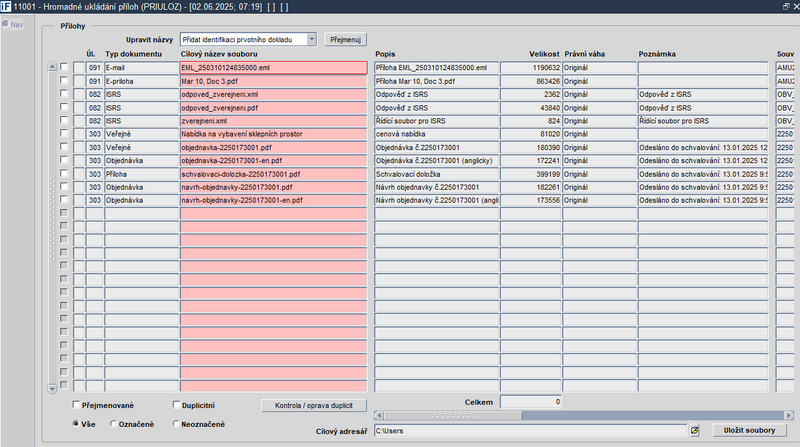The width and height of the screenshot is (800, 447).
Task: Enable the Duplicitní checkbox
Action: tap(176, 405)
